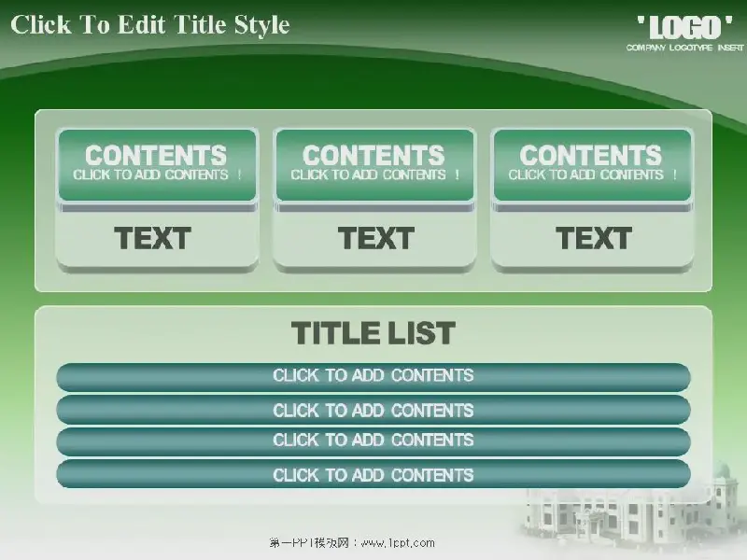
Task: Click subtitle under the left CONTENTS heading
Action: pos(157,175)
